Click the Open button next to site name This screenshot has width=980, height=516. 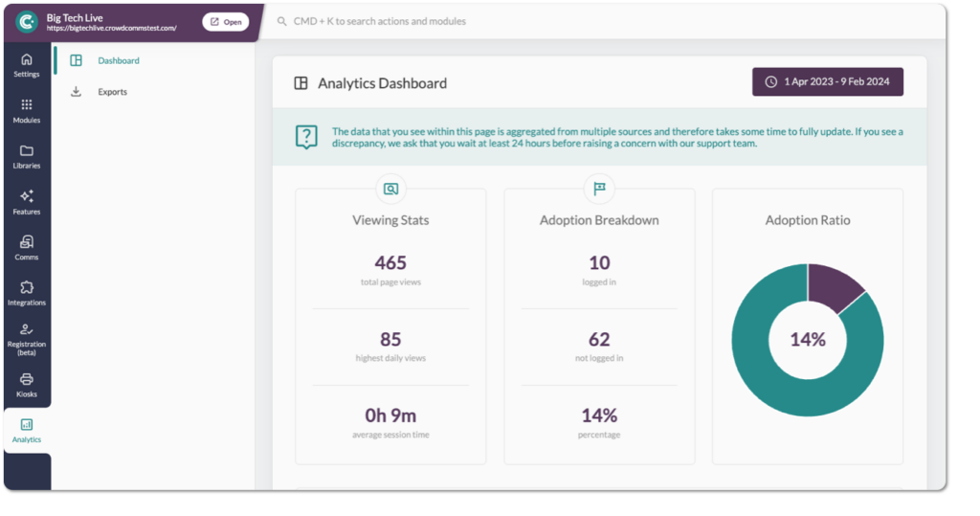coord(226,22)
